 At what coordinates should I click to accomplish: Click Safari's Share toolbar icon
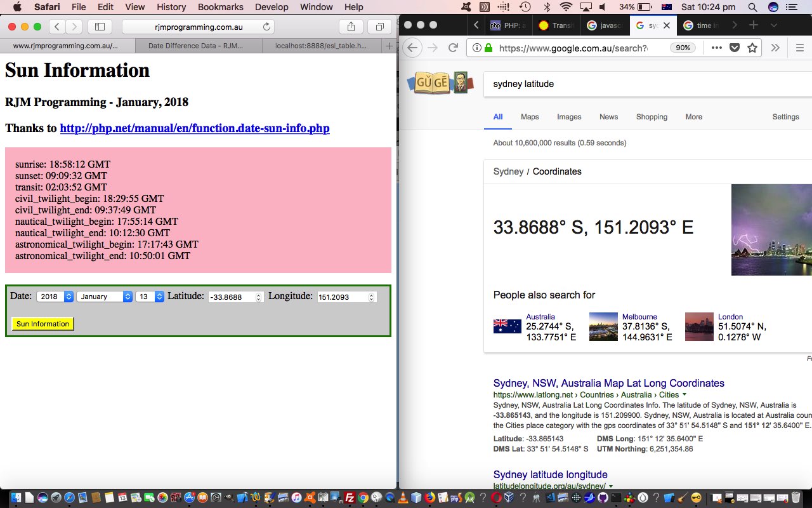351,27
